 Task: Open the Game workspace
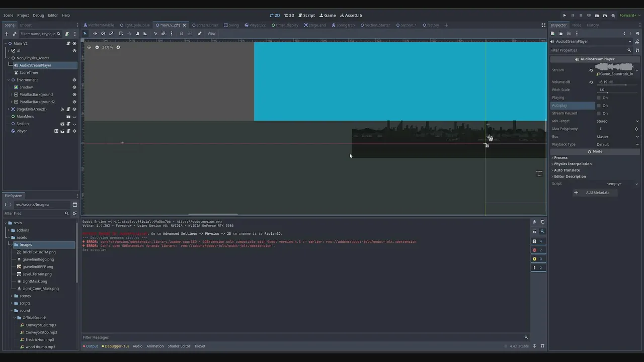pyautogui.click(x=328, y=15)
